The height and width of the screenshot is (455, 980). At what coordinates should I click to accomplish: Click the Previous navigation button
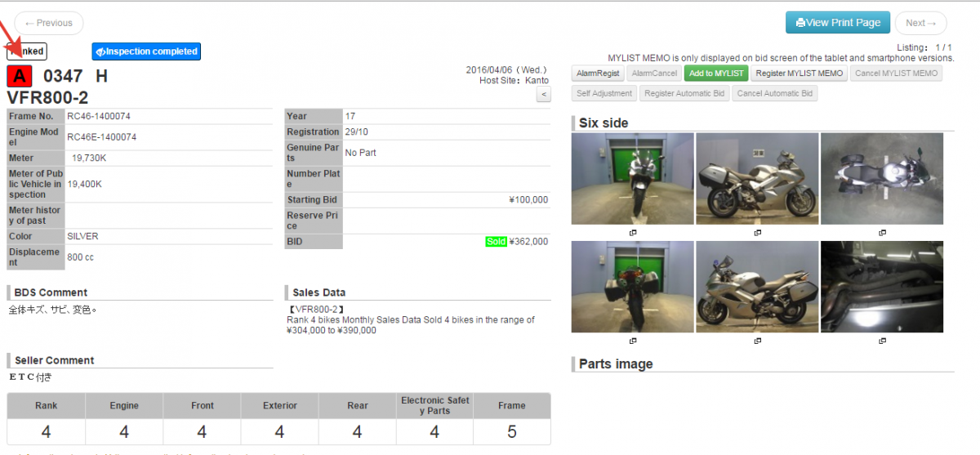tap(49, 23)
